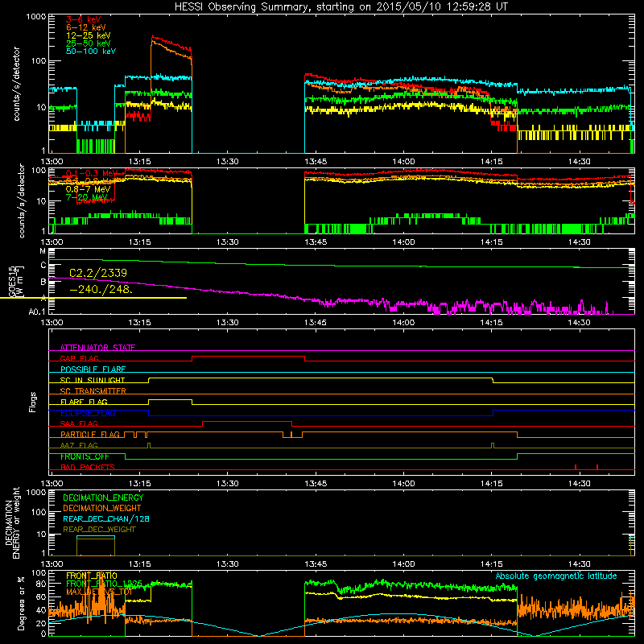Select the ECLIPSE_FLAG label
This screenshot has width=644, height=644.
tap(88, 413)
